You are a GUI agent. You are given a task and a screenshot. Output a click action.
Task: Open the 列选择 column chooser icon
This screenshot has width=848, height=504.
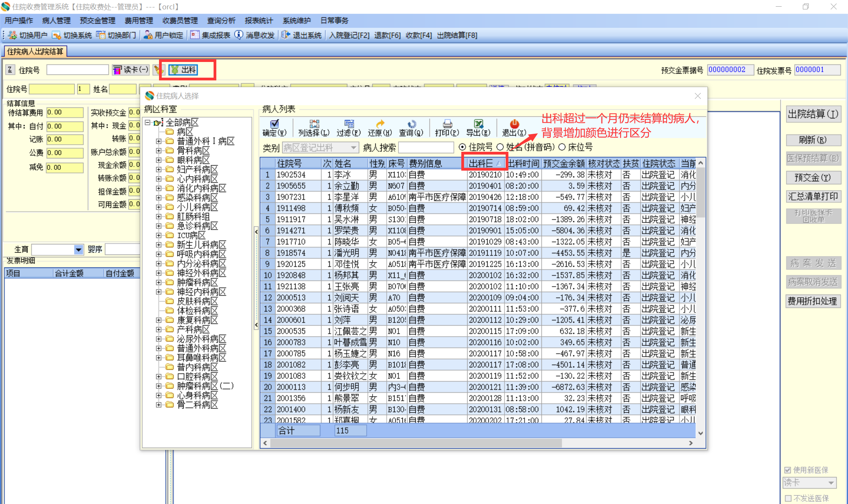coord(314,124)
